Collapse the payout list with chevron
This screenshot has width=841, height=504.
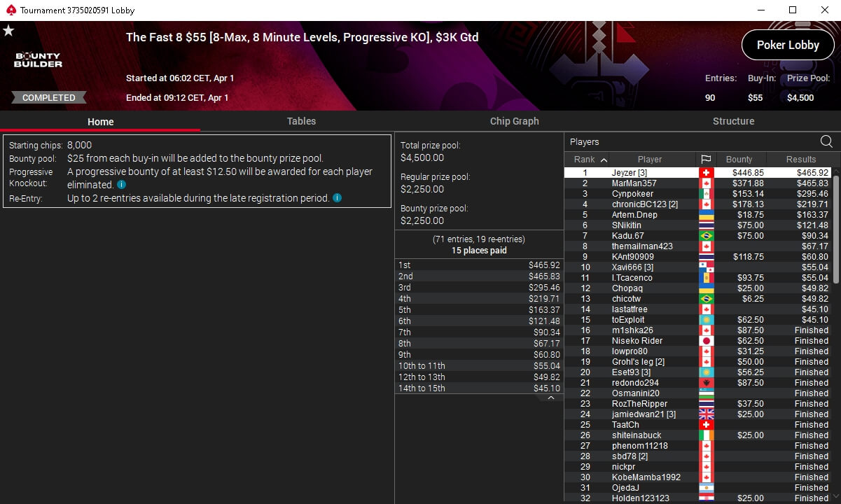(x=551, y=398)
